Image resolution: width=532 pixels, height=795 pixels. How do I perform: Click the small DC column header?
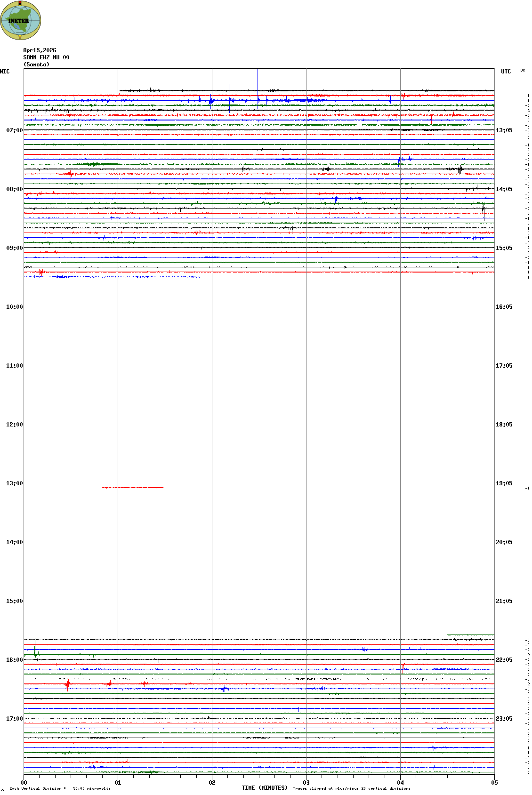[x=523, y=70]
